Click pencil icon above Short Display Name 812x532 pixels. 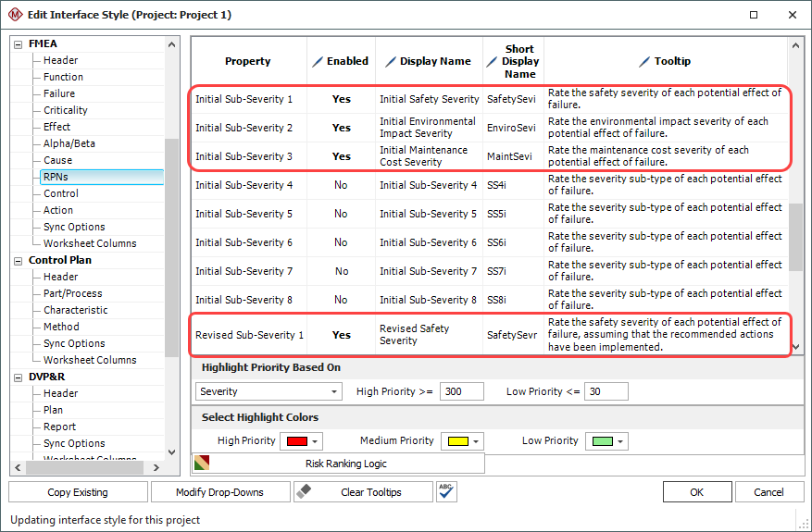493,61
